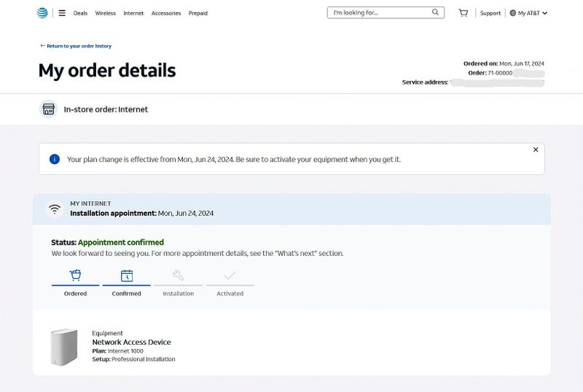Select Prepaid in the top navigation
583x392 pixels.
point(198,13)
